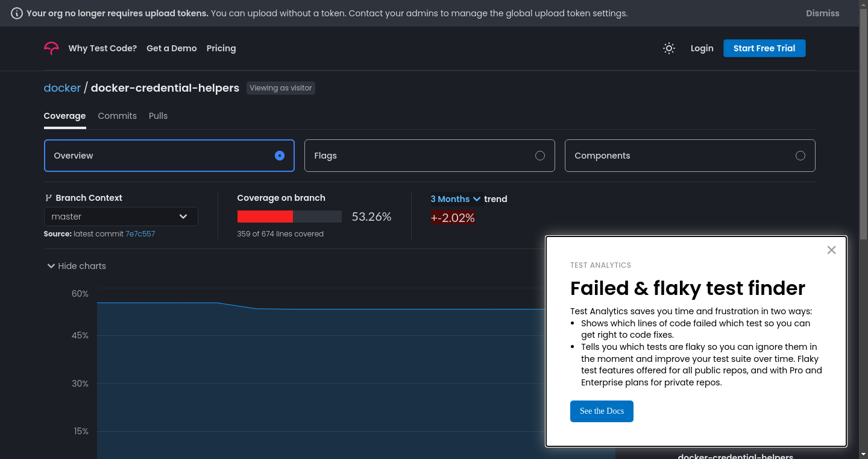Open the 3 Months trend dropdown
This screenshot has width=868, height=459.
click(456, 199)
